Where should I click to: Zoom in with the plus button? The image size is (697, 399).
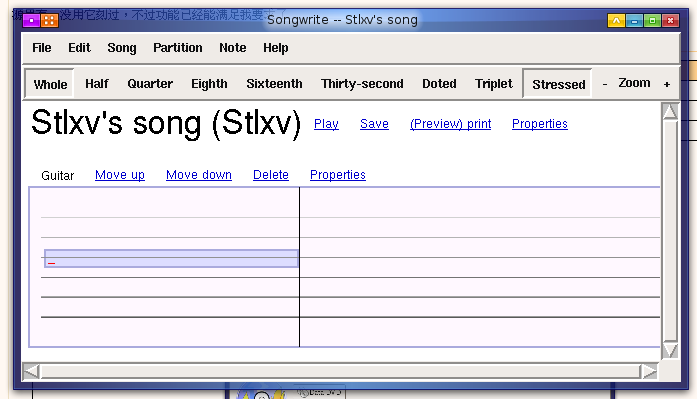pos(667,84)
